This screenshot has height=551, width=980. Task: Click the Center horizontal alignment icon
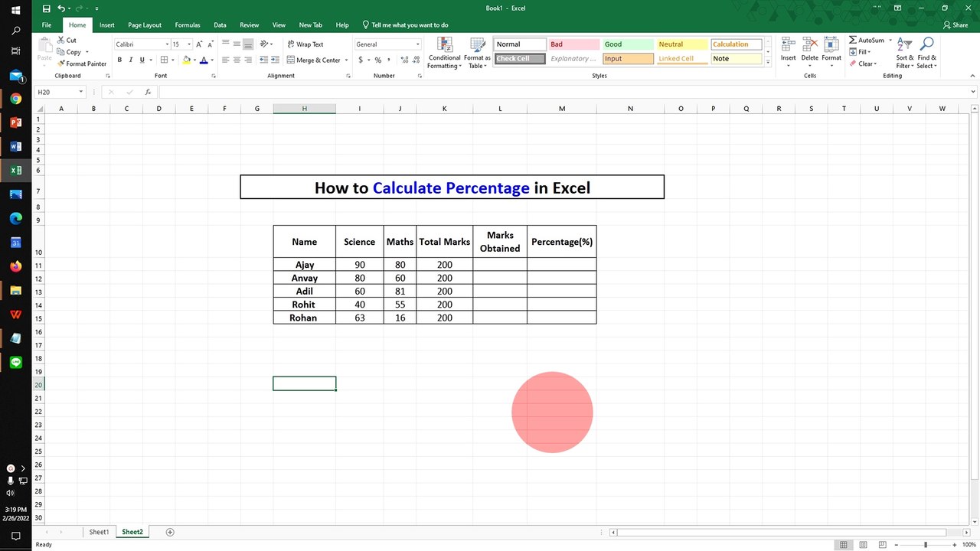point(237,60)
